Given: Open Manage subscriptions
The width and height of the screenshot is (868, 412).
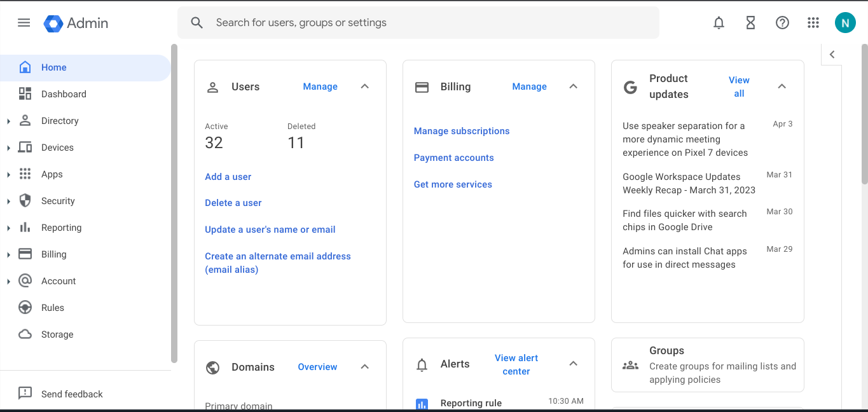Looking at the screenshot, I should coord(462,131).
